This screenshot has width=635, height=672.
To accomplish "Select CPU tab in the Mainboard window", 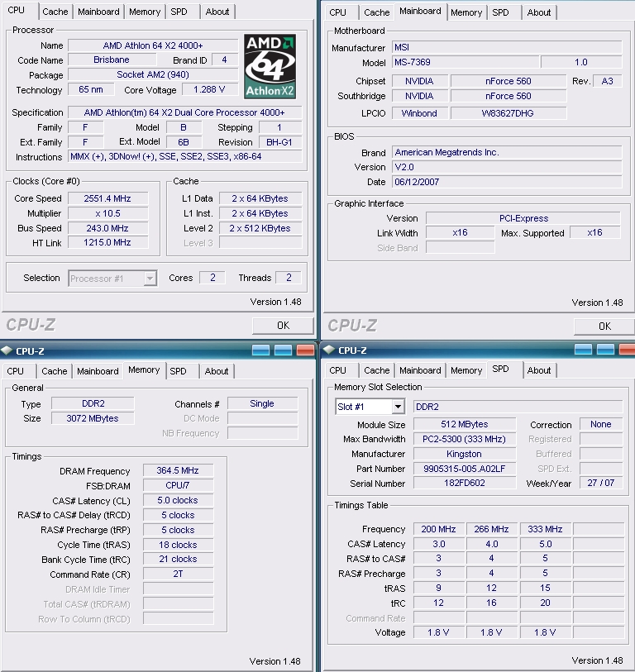I will 338,12.
